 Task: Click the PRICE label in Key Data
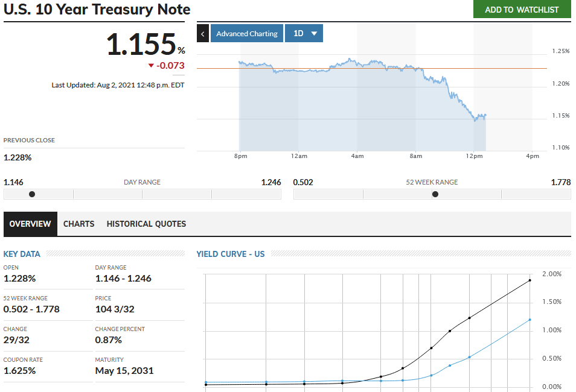103,299
